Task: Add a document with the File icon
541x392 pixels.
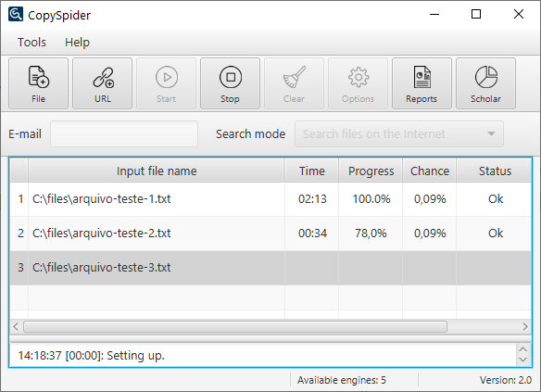Action: pos(38,83)
